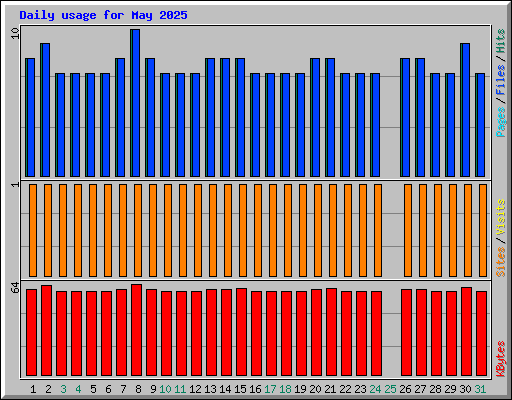Click day label "7" on the x-axis
Screen dimensions: 512x400
point(123,389)
